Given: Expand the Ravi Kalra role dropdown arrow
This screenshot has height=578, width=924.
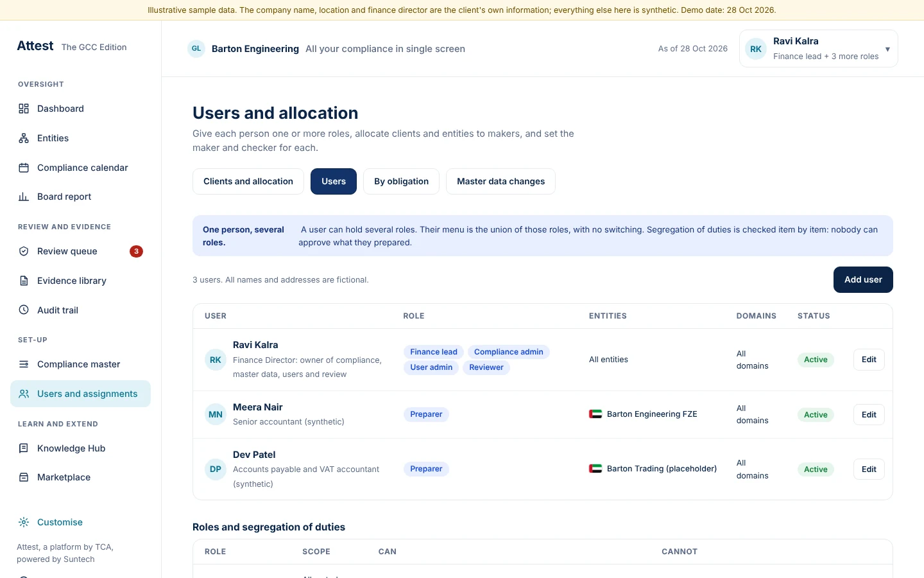Looking at the screenshot, I should point(887,49).
